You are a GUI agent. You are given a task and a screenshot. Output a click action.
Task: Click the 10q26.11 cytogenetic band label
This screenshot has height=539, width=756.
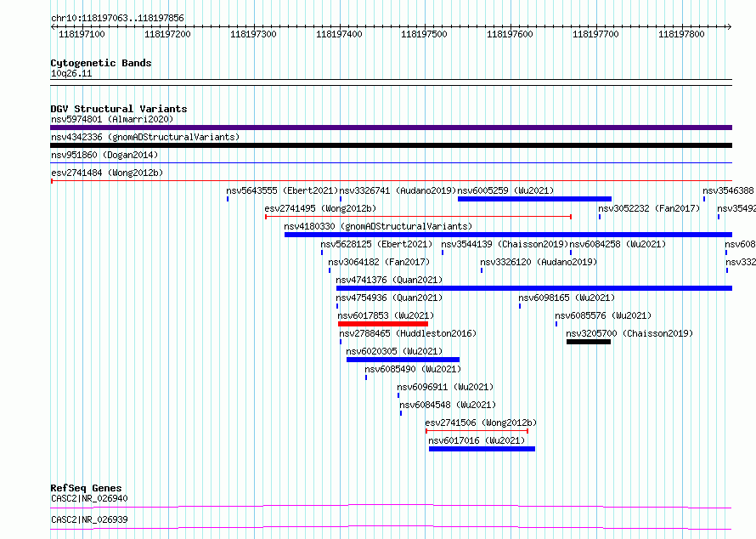(x=71, y=73)
